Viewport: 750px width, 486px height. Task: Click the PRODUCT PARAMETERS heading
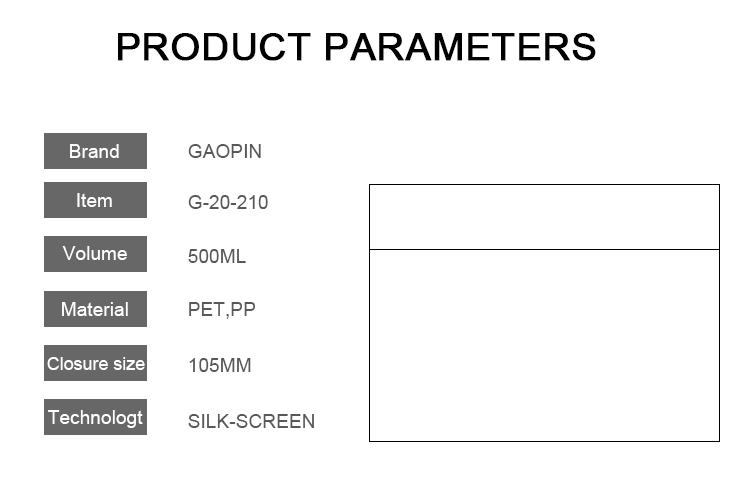click(x=356, y=47)
